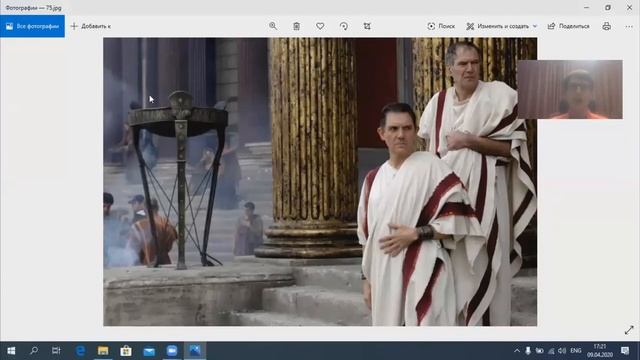Open the Mail app from the taskbar
This screenshot has height=360, width=640.
[149, 351]
